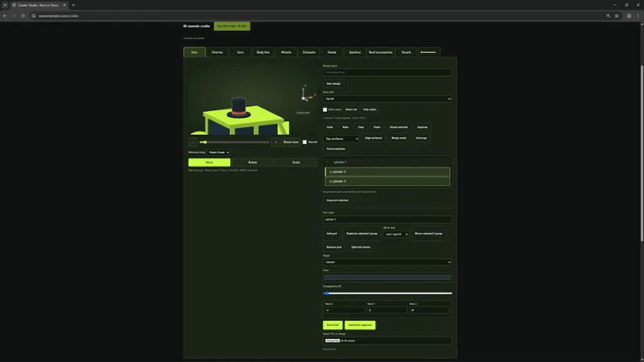Open the Start with Top hat dropdown
The width and height of the screenshot is (644, 362).
(387, 98)
